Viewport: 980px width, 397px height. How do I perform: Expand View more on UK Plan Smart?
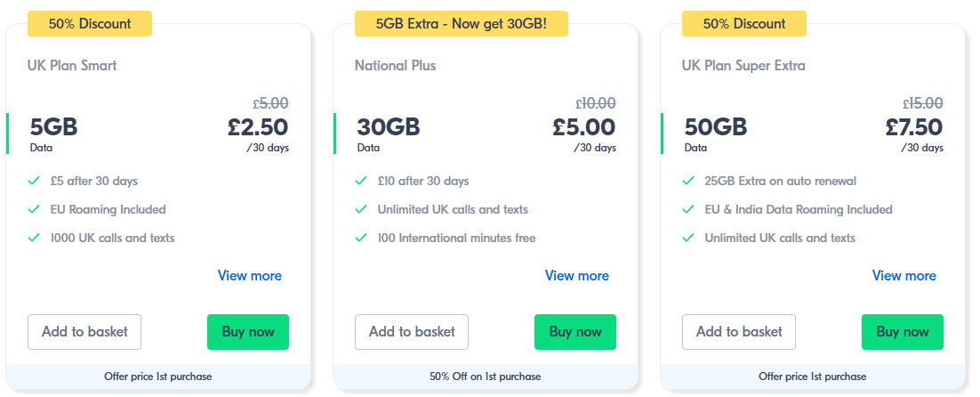250,276
